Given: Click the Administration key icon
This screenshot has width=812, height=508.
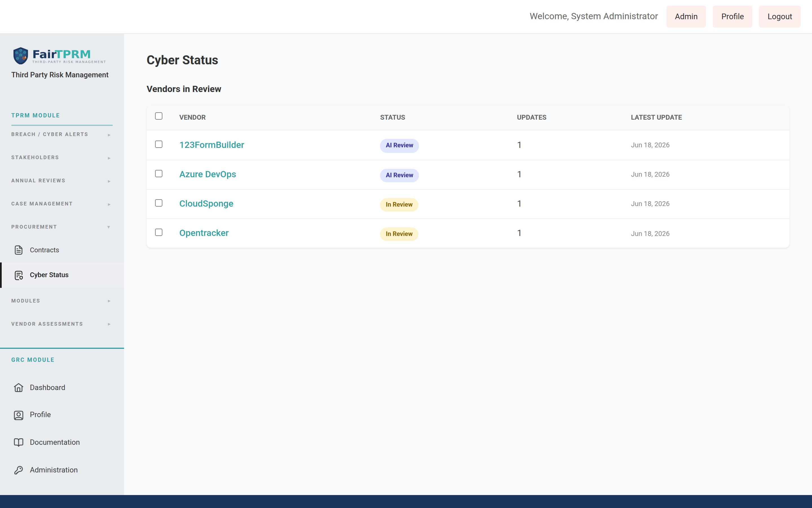Looking at the screenshot, I should tap(18, 470).
